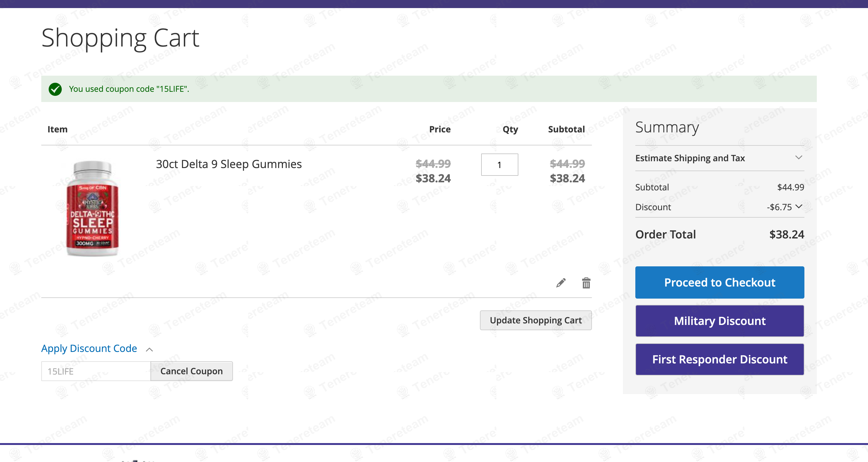Click the $38.24 Order Total amount

786,234
